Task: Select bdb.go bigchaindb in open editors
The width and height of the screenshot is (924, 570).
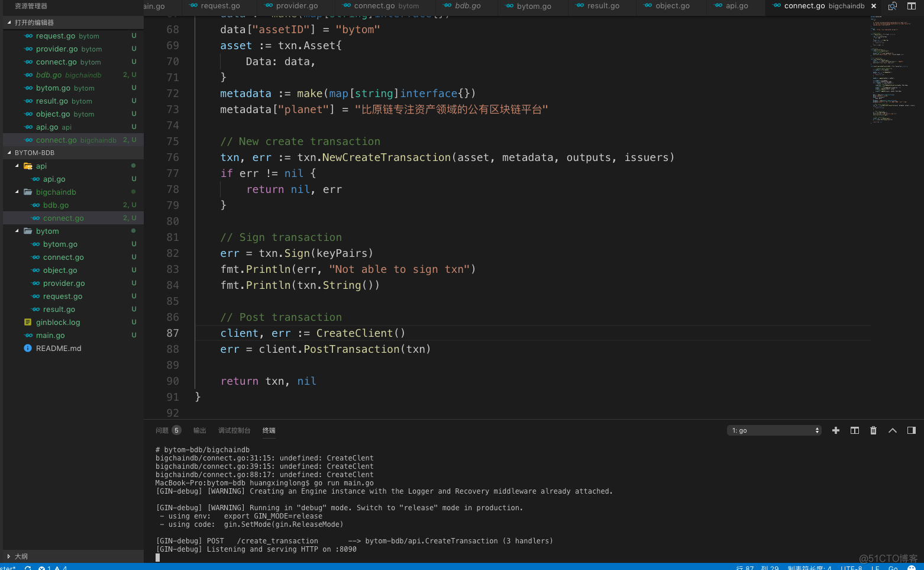Action: (x=73, y=75)
